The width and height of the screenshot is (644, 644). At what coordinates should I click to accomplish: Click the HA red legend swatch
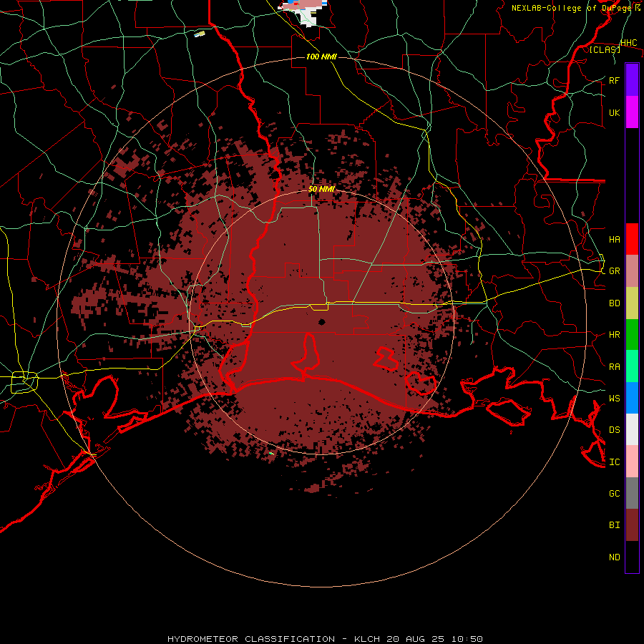[x=632, y=239]
